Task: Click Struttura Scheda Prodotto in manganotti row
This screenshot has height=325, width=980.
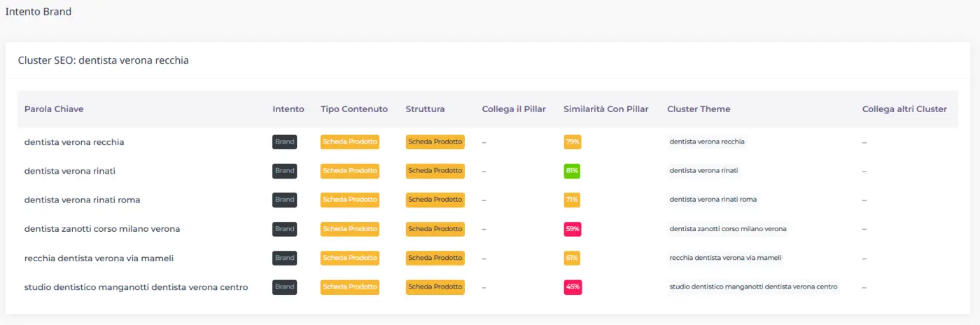Action: point(435,287)
